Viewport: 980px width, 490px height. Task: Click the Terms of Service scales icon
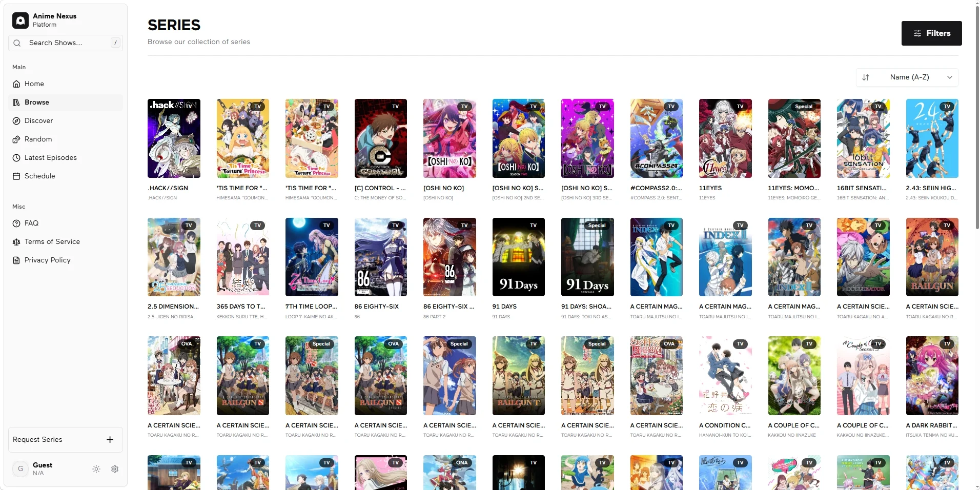16,242
